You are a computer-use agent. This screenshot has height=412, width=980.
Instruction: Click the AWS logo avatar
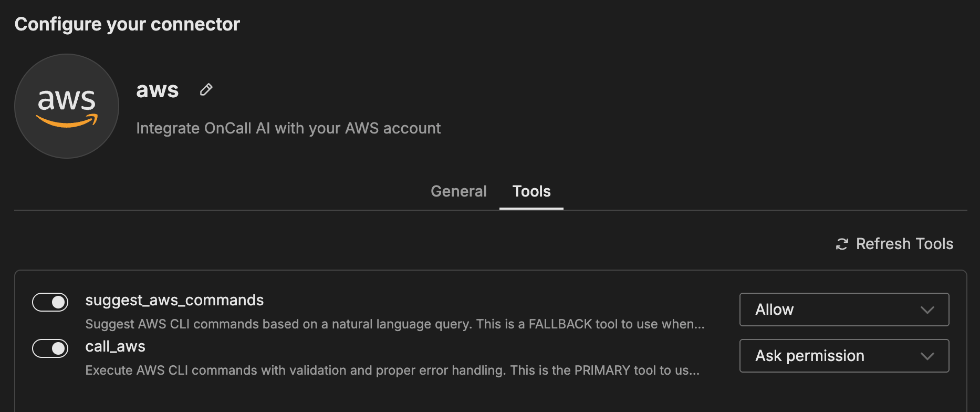coord(67,106)
